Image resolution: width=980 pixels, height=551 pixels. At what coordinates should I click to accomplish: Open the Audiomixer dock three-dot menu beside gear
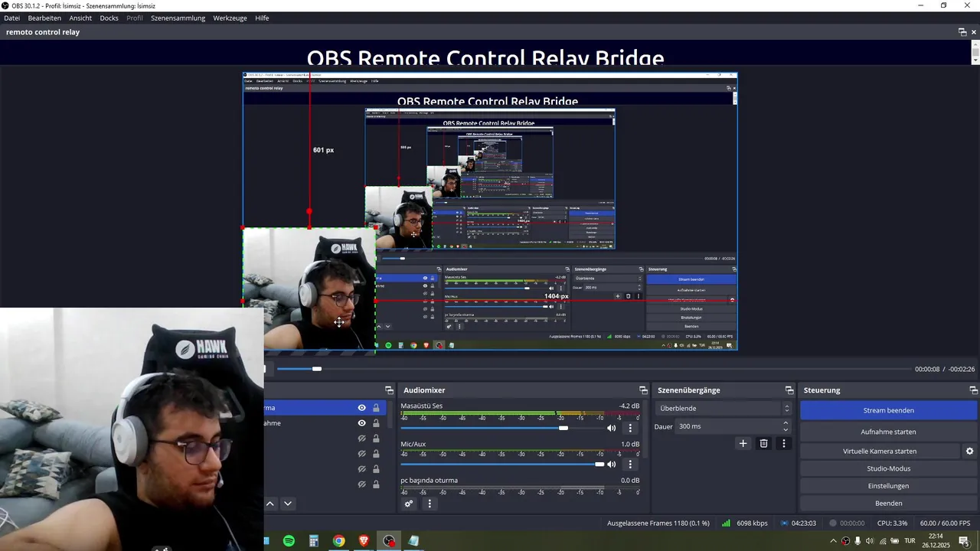pyautogui.click(x=430, y=504)
